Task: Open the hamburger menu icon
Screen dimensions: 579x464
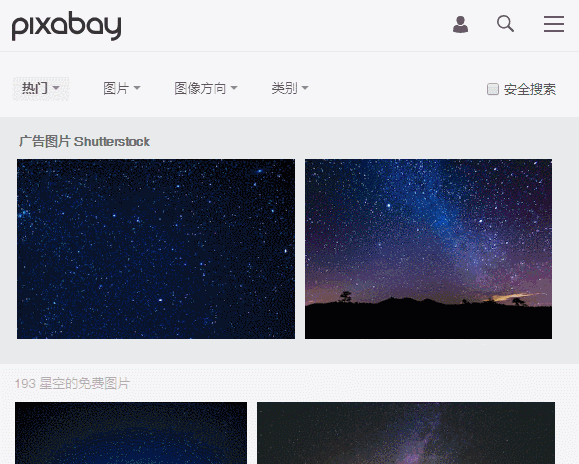Action: pyautogui.click(x=554, y=24)
